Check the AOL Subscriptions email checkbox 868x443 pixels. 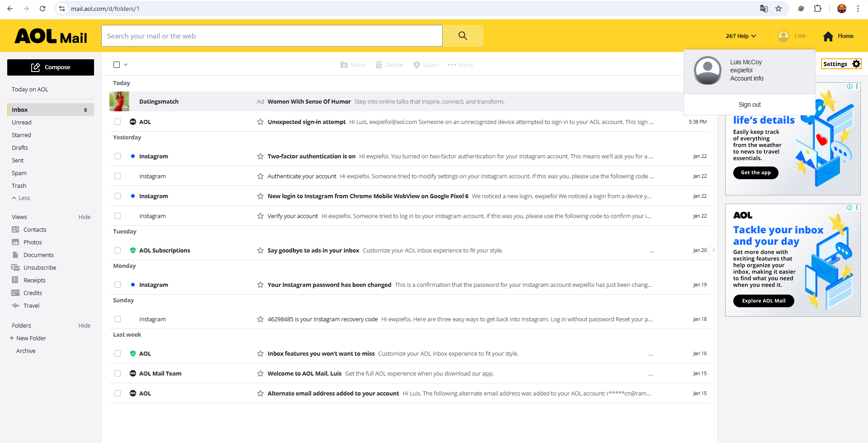[x=118, y=250]
